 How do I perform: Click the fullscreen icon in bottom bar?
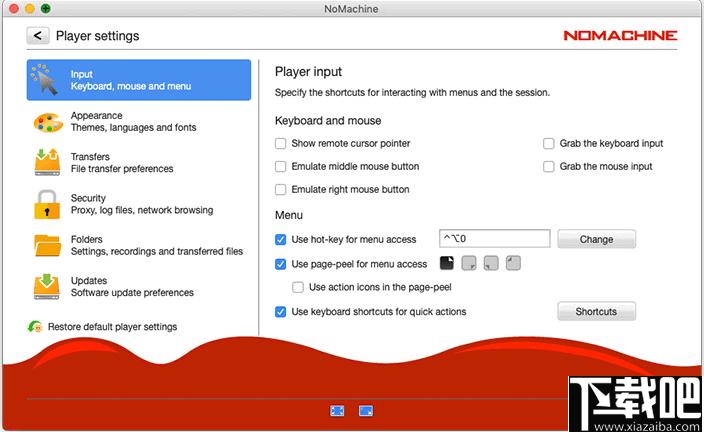pyautogui.click(x=337, y=410)
